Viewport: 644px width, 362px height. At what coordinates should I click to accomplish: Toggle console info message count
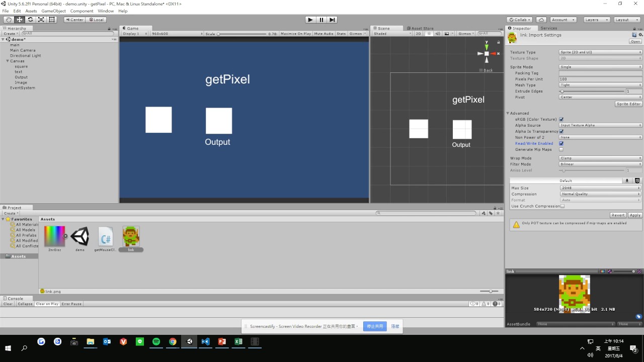[474, 304]
